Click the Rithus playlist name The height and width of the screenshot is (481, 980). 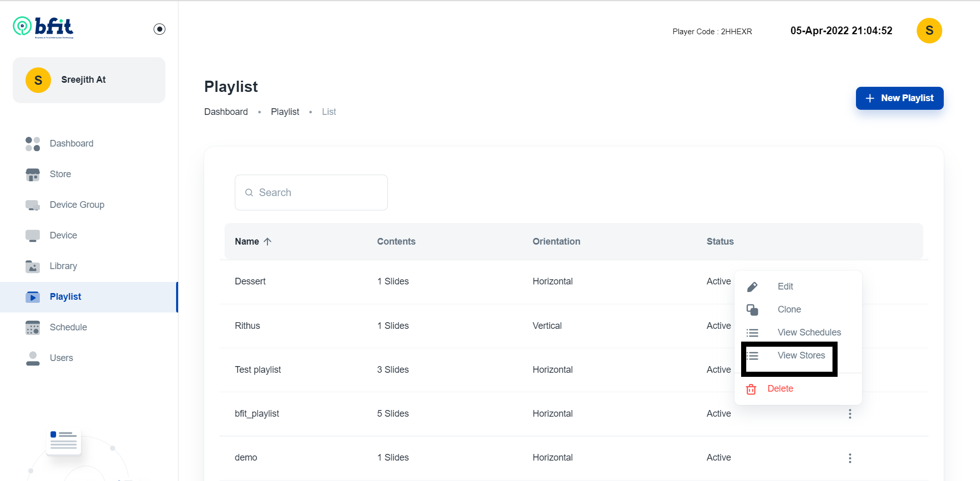coord(248,326)
